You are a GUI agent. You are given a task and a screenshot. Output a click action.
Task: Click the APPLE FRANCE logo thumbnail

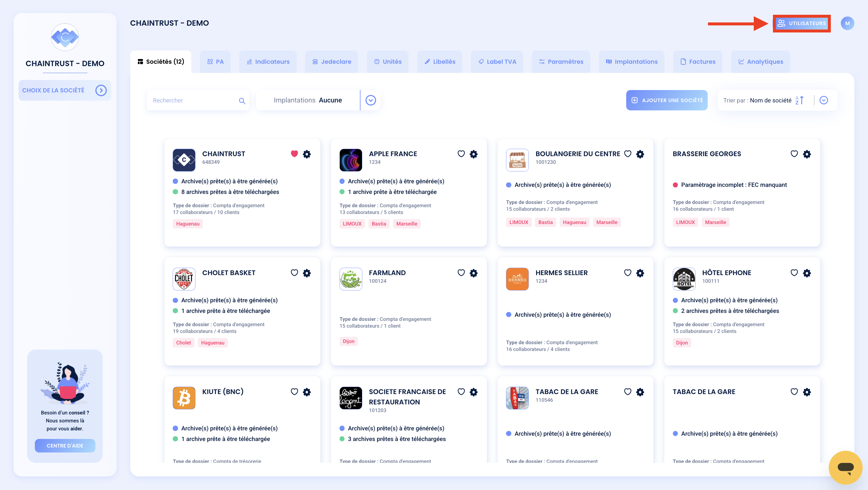click(351, 160)
